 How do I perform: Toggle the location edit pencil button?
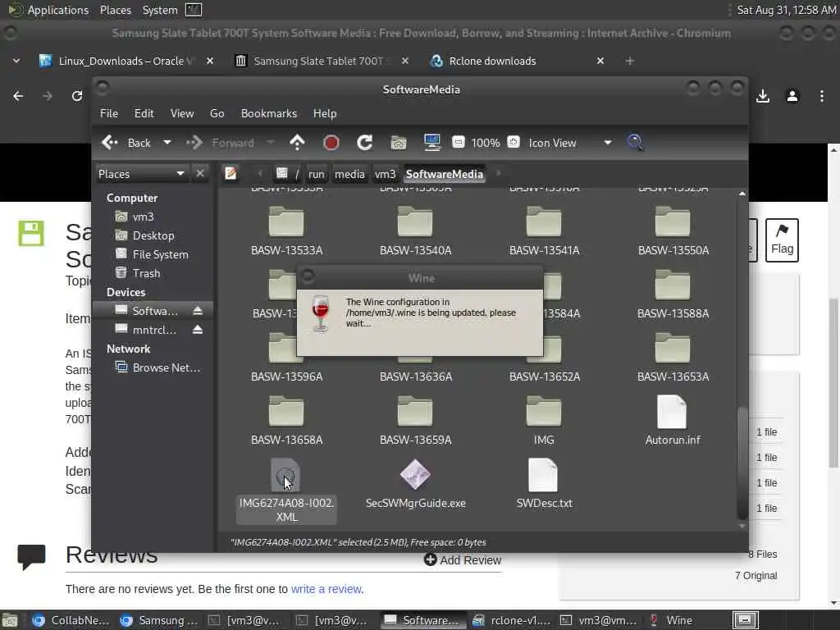(x=231, y=174)
